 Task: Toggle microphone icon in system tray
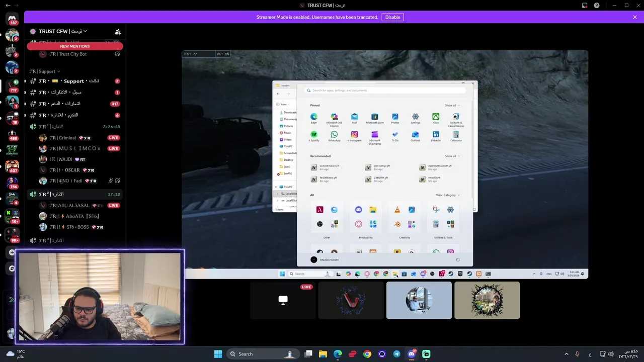(x=577, y=354)
